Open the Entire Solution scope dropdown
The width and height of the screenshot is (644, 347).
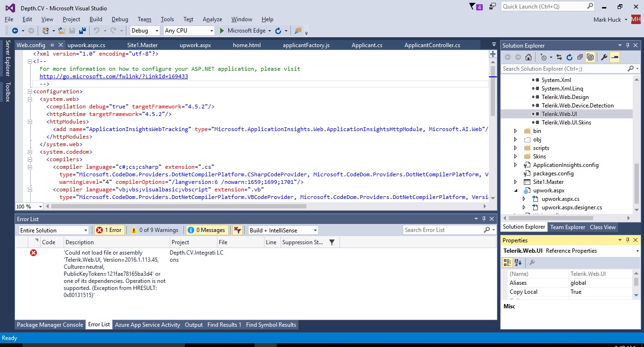[x=54, y=230]
